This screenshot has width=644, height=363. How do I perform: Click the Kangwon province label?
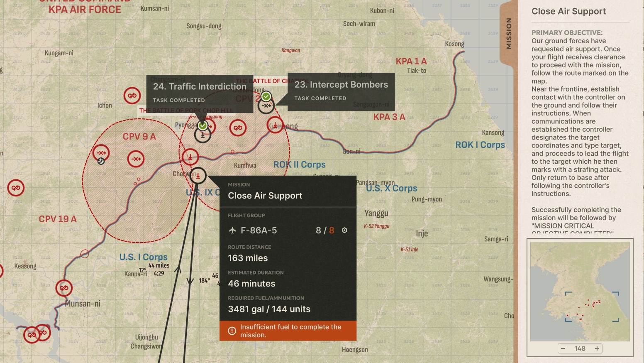coord(291,50)
